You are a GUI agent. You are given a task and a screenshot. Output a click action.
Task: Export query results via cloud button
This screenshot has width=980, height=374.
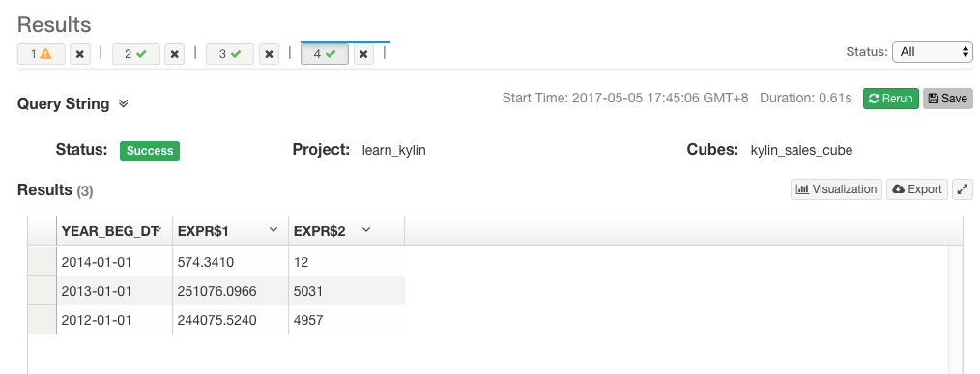[917, 189]
